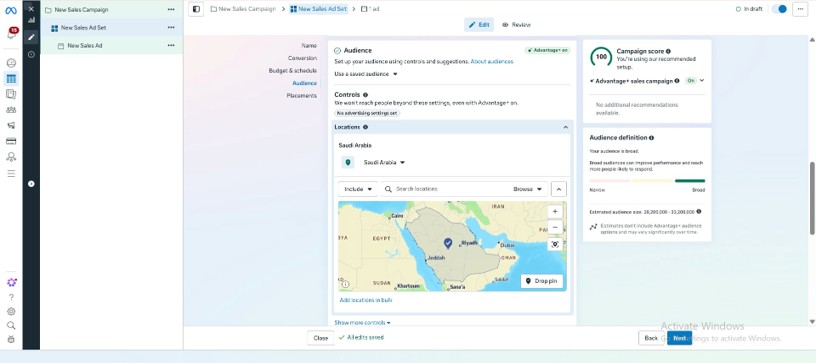
Task: Switch to the Edit tab
Action: point(479,24)
